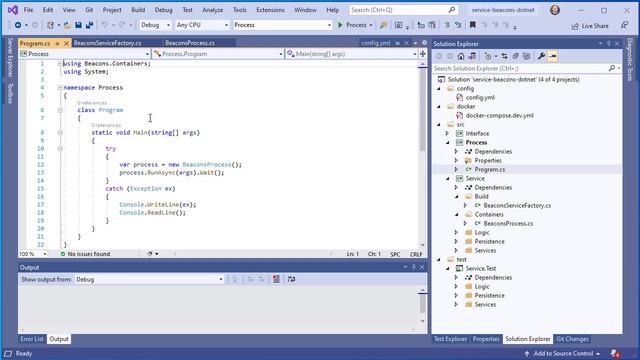This screenshot has height=360, width=640.
Task: Open Process.Program type navigation dropdown
Action: click(218, 54)
